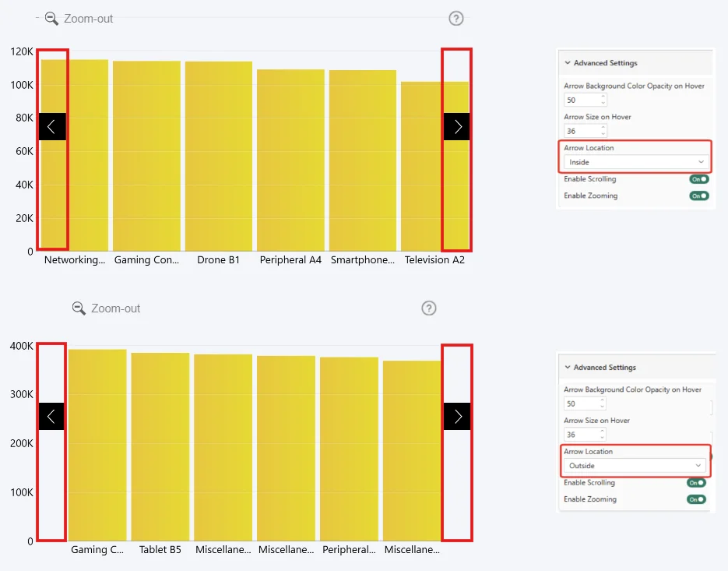Screen dimensions: 728x571
Task: Toggle Enable Zooming in the panel set to Inside
Action: click(x=698, y=196)
